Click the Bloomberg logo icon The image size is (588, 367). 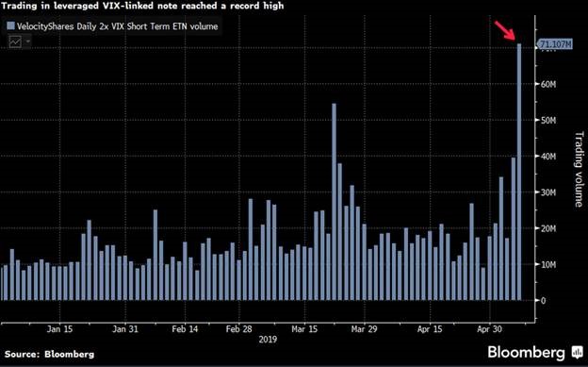click(577, 353)
